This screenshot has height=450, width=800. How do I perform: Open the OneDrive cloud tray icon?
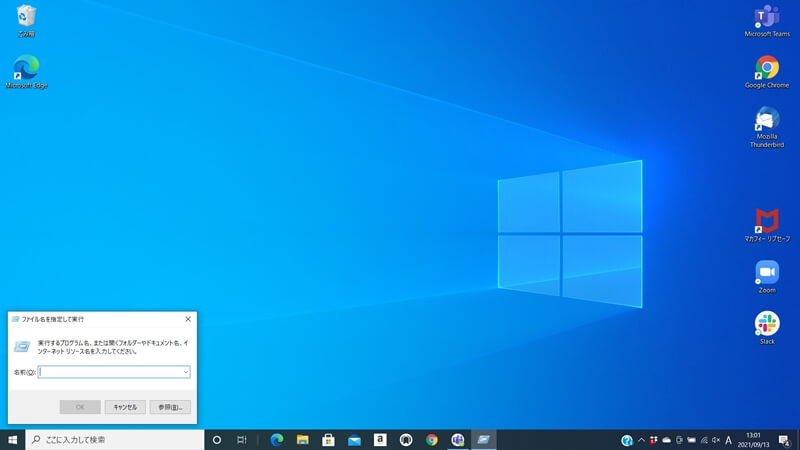[x=666, y=440]
